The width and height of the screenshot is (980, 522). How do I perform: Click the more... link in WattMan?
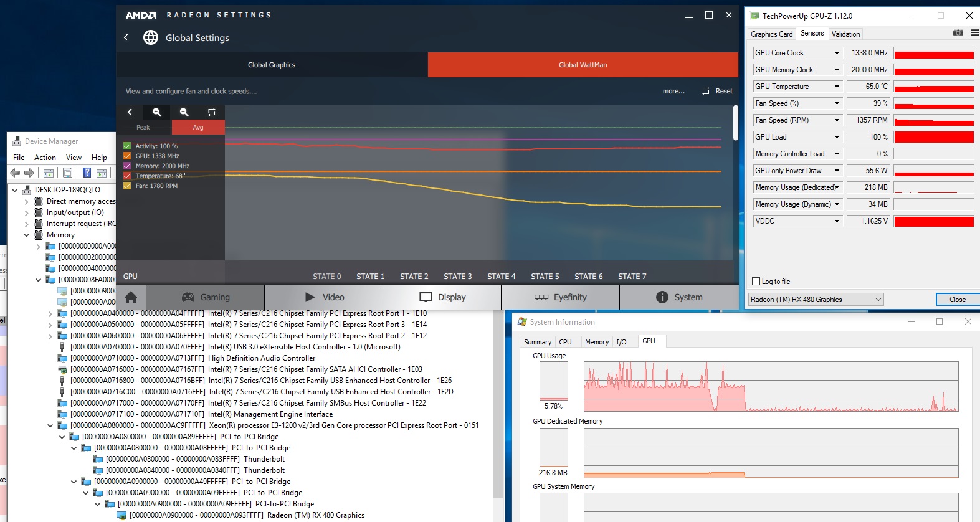click(673, 91)
